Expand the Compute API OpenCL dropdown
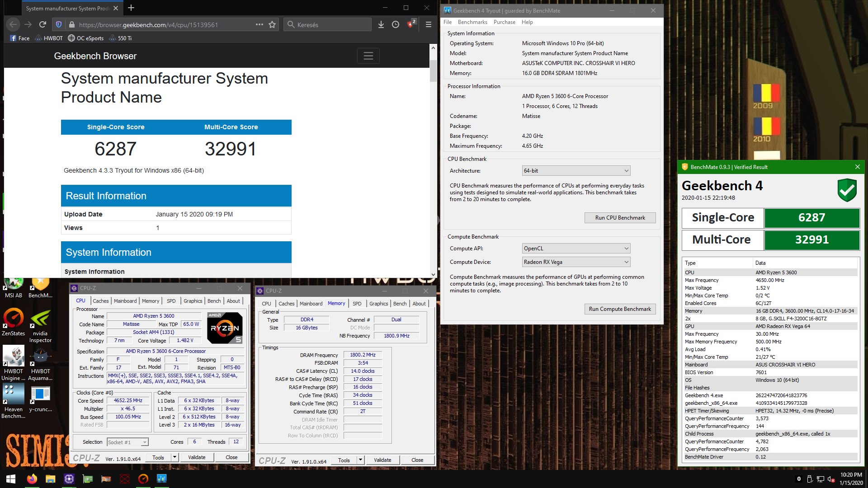The height and width of the screenshot is (488, 868). [576, 248]
